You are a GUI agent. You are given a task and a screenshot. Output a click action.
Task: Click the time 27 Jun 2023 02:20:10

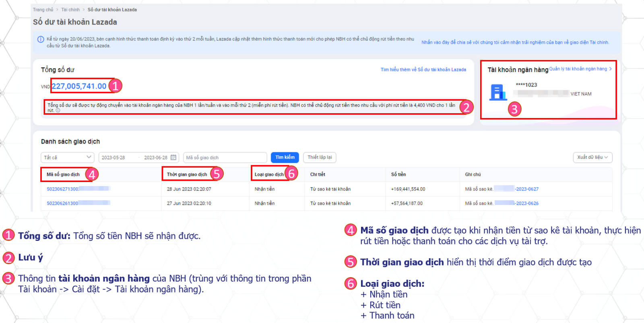(189, 203)
